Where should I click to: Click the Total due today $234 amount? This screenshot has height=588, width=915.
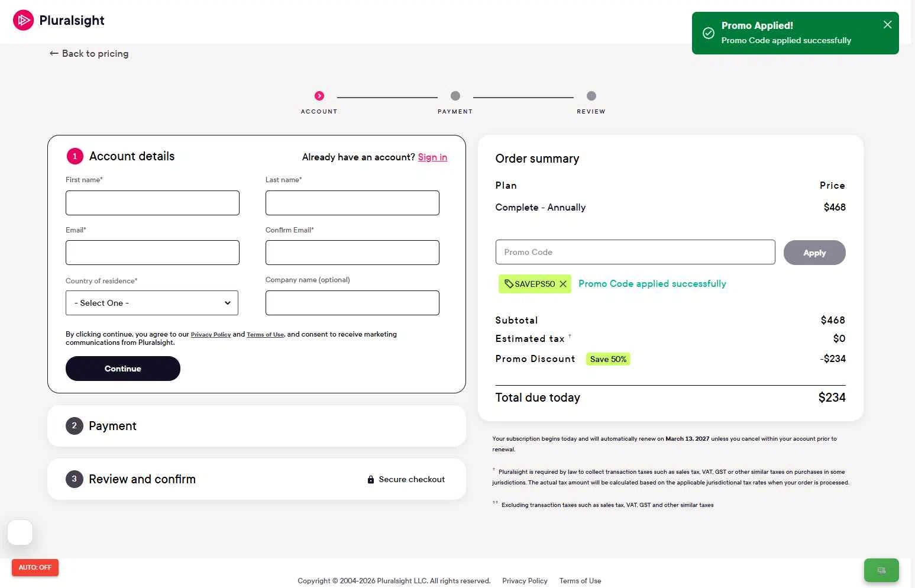pos(832,398)
